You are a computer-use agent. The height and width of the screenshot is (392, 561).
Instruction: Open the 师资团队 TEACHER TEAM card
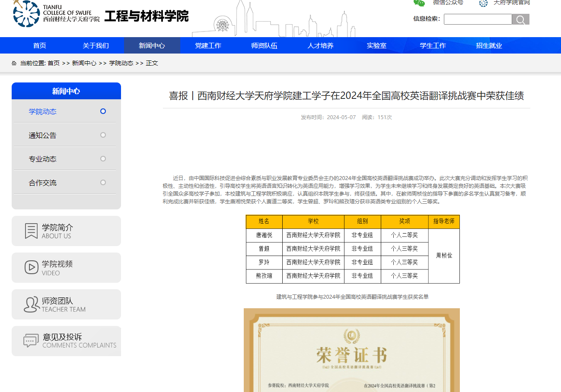click(x=66, y=304)
